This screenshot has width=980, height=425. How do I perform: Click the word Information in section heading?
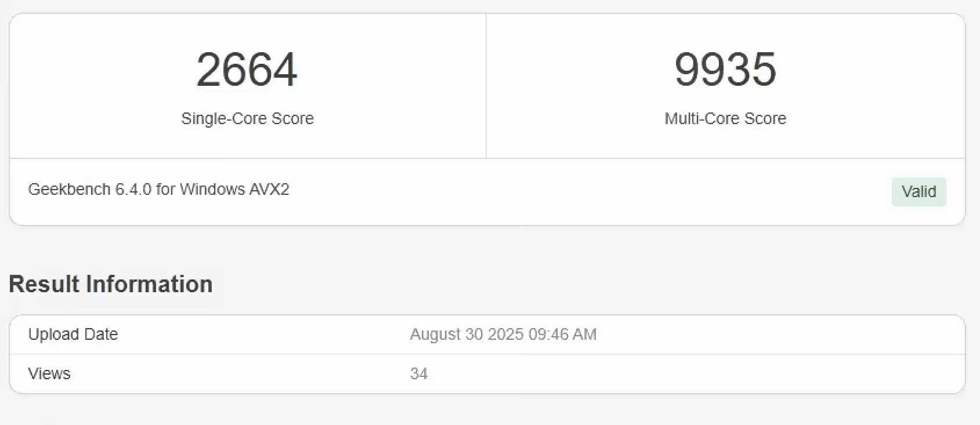[149, 284]
